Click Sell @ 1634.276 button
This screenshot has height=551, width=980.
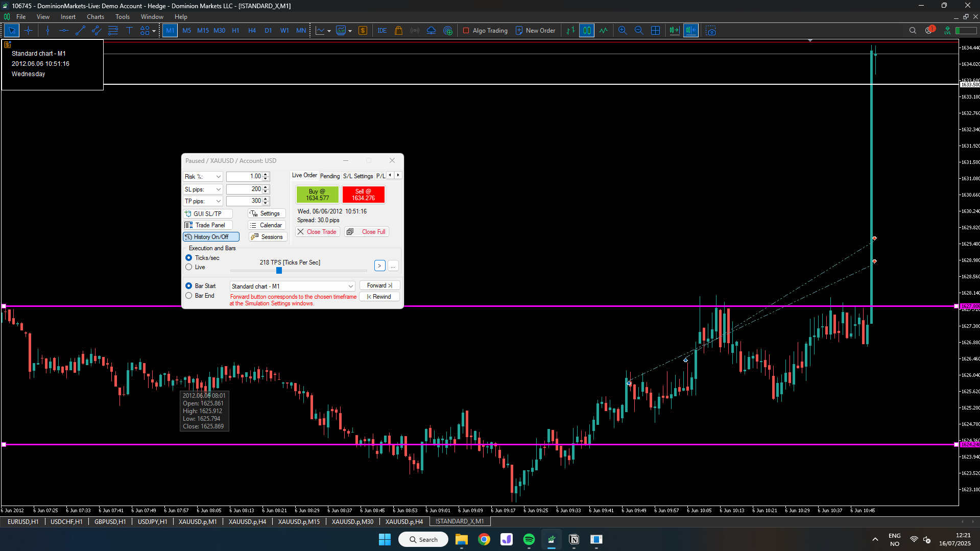pos(363,195)
